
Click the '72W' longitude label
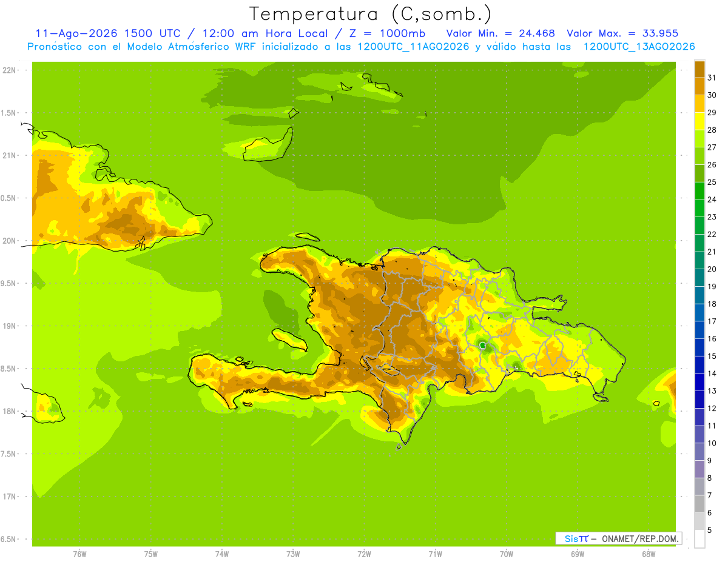pos(364,555)
